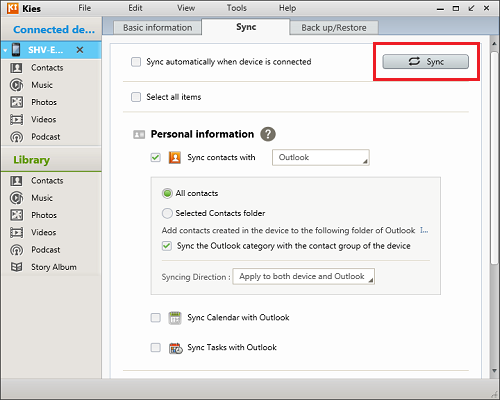Screen dimensions: 501x401
Task: Click the tasks icon beside Sync Tasks
Action: [x=176, y=348]
